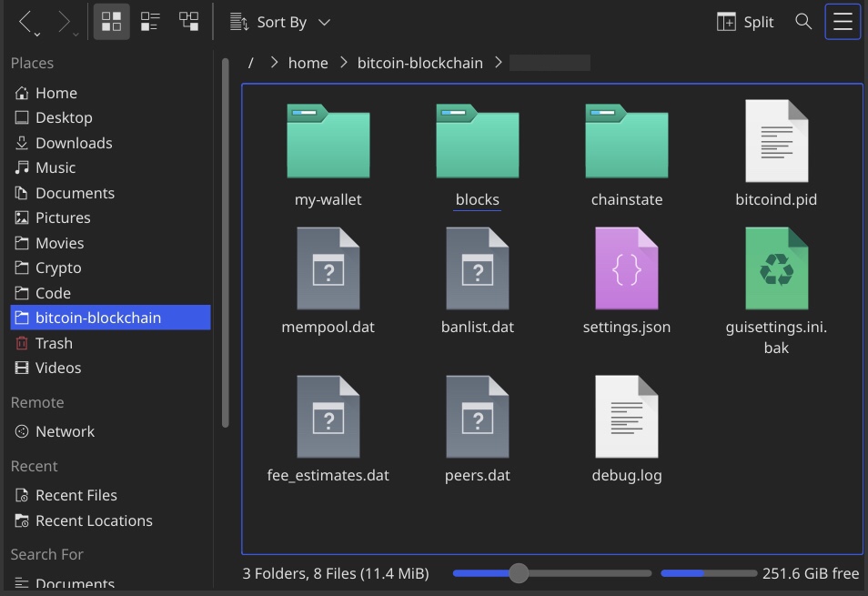Click the Split view button

[744, 22]
